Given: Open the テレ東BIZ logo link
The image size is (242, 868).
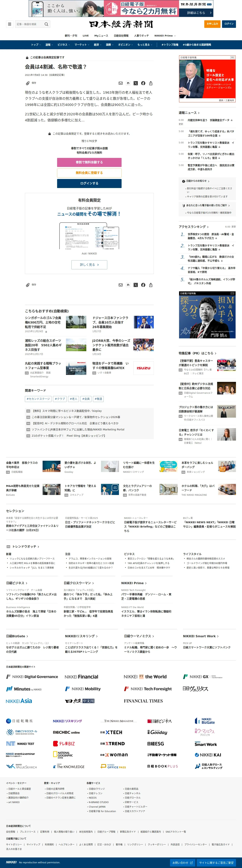Looking at the screenshot, I should click(64, 743).
